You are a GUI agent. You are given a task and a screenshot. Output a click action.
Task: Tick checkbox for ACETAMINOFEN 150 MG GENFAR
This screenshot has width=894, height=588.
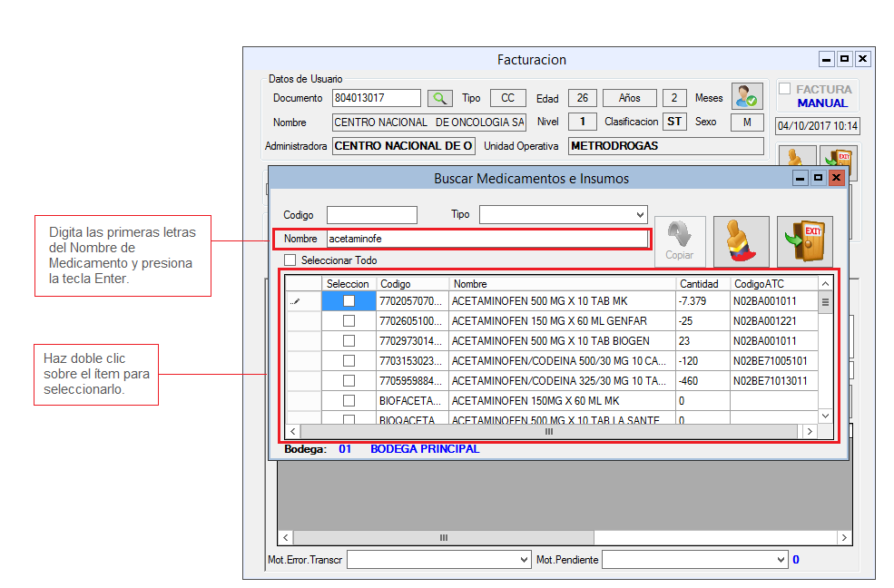[x=349, y=321]
